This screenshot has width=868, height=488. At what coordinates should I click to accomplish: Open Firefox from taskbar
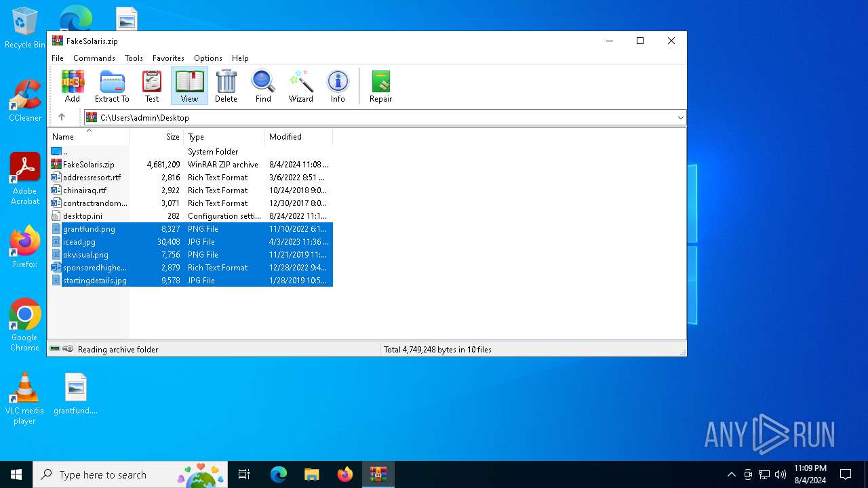tap(344, 474)
